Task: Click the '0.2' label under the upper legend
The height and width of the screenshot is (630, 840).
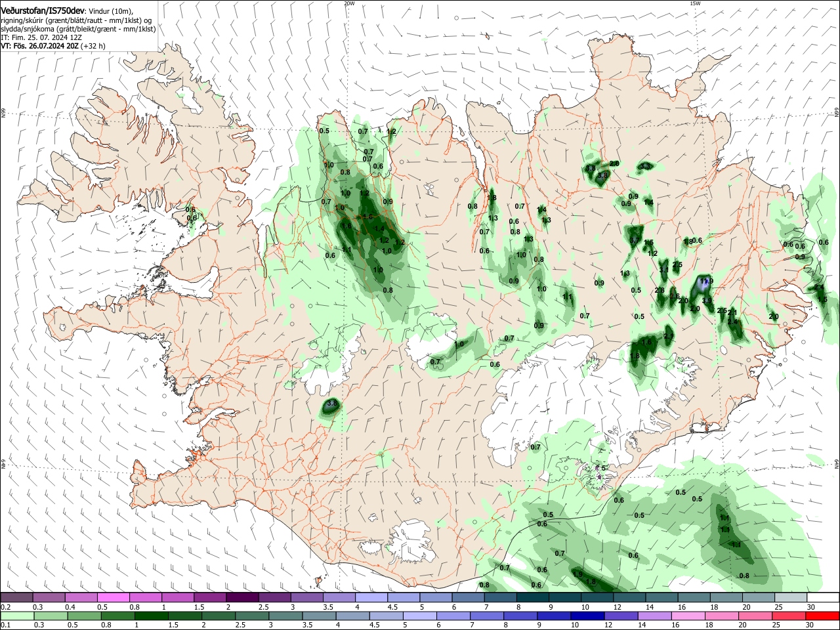Action: click(5, 607)
